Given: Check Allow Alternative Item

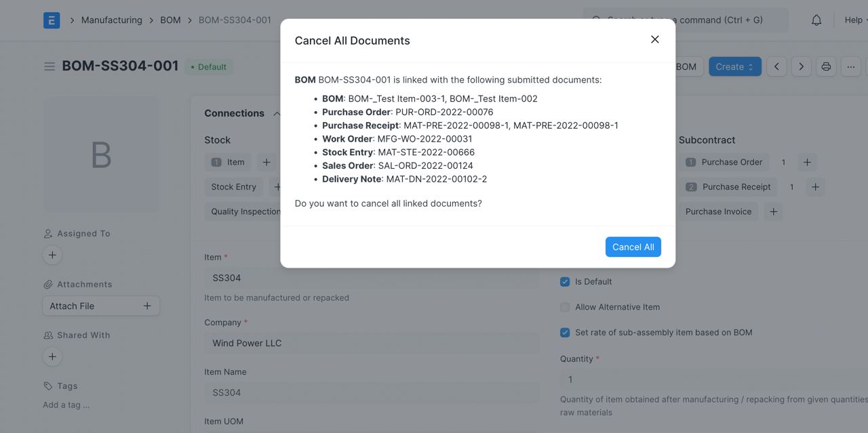Looking at the screenshot, I should (565, 307).
